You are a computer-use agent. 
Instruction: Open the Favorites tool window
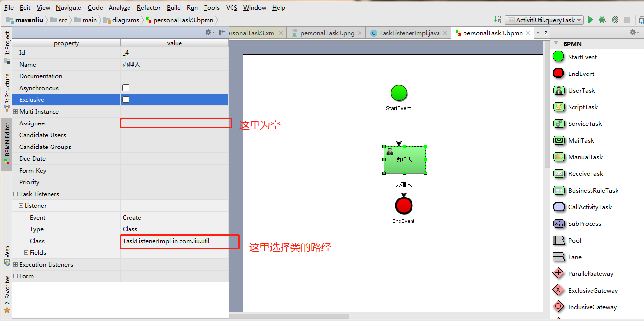pyautogui.click(x=7, y=295)
